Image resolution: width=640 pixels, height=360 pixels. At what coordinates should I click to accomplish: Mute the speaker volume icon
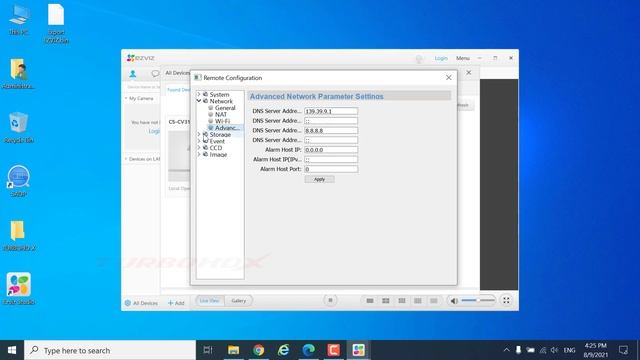coord(453,301)
